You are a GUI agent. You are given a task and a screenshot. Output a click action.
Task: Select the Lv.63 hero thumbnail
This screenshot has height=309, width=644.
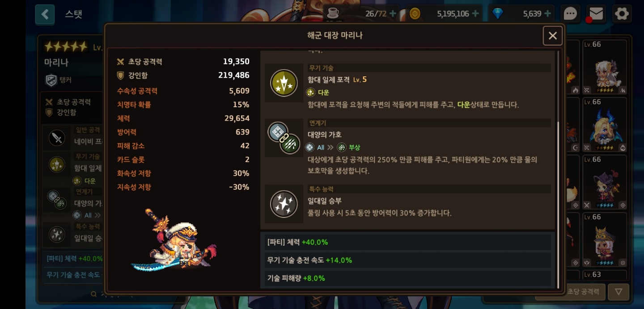pos(605,275)
